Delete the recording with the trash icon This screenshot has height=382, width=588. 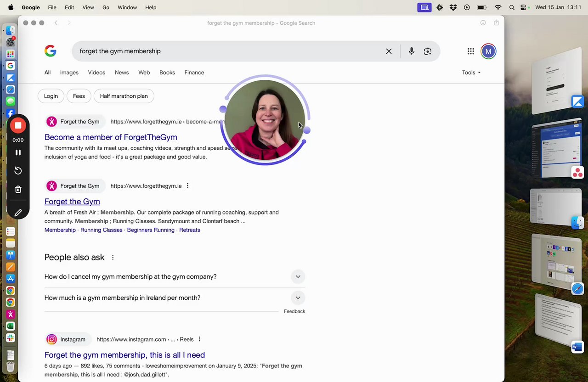(18, 189)
